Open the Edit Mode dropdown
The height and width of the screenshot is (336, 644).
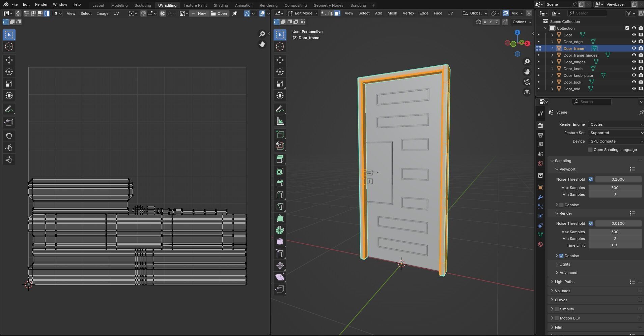(x=303, y=13)
